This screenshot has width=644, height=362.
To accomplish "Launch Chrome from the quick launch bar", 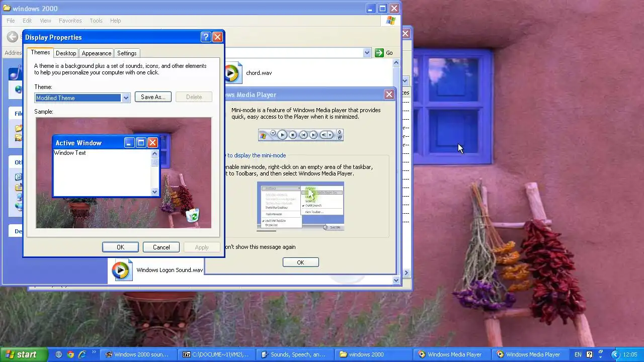I will point(70,354).
